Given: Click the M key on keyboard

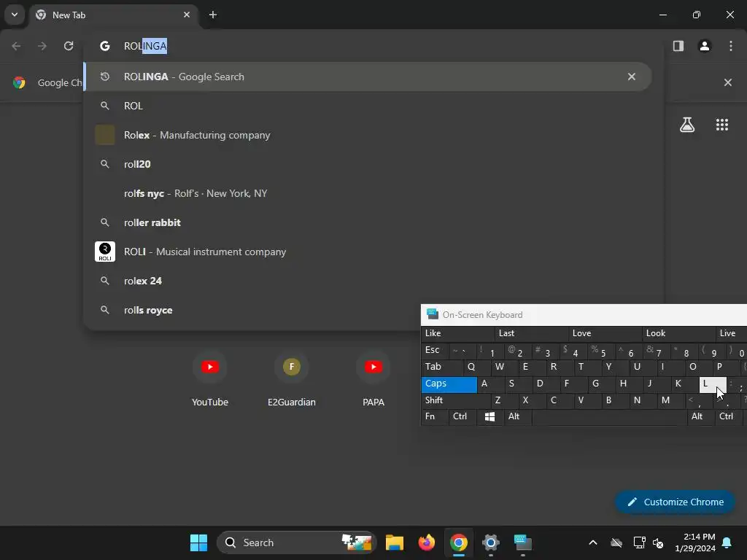Looking at the screenshot, I should tap(671, 401).
